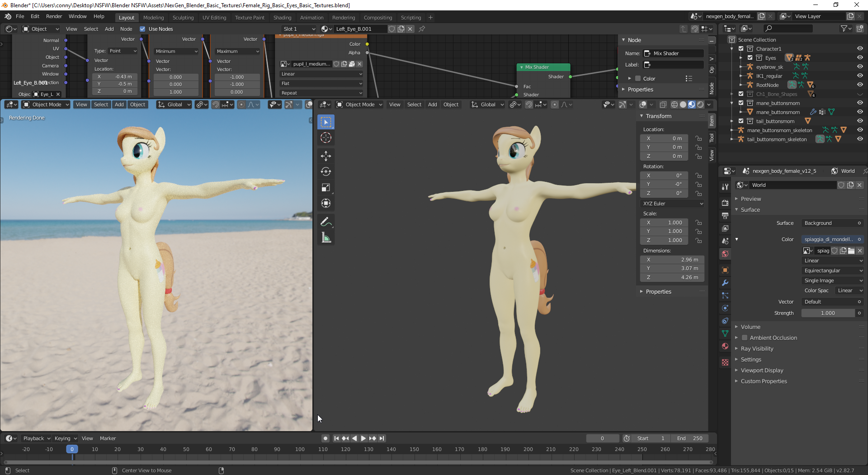Image resolution: width=868 pixels, height=475 pixels.
Task: Open the Single Image source dropdown
Action: pos(833,280)
